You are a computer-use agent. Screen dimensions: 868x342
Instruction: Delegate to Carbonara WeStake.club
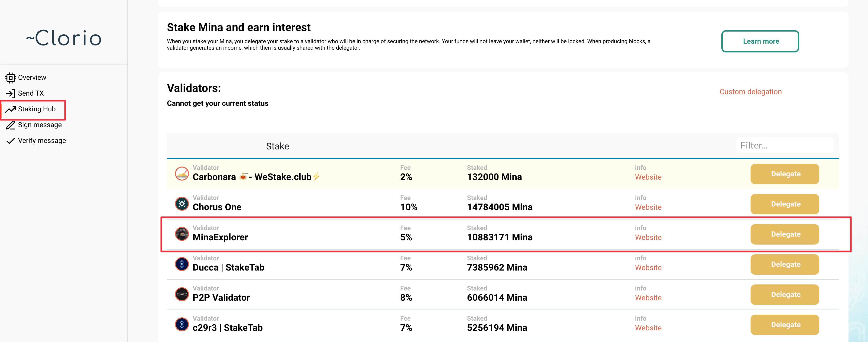coord(785,174)
